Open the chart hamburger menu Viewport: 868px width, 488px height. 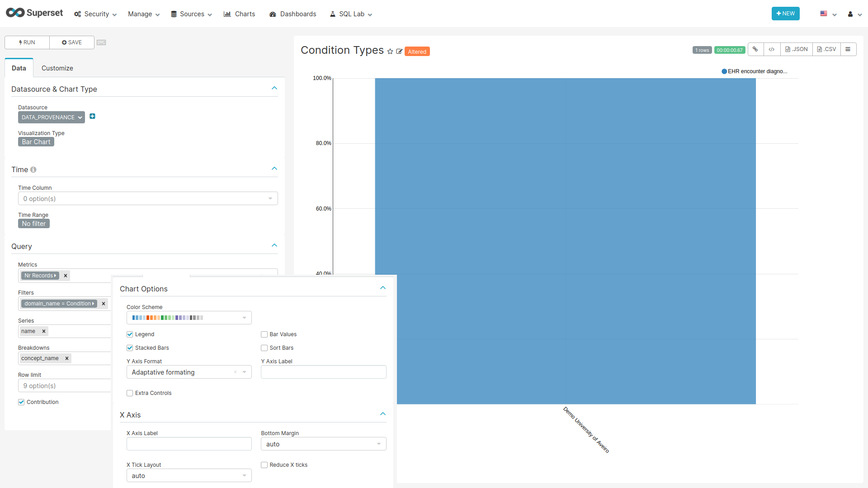click(848, 49)
